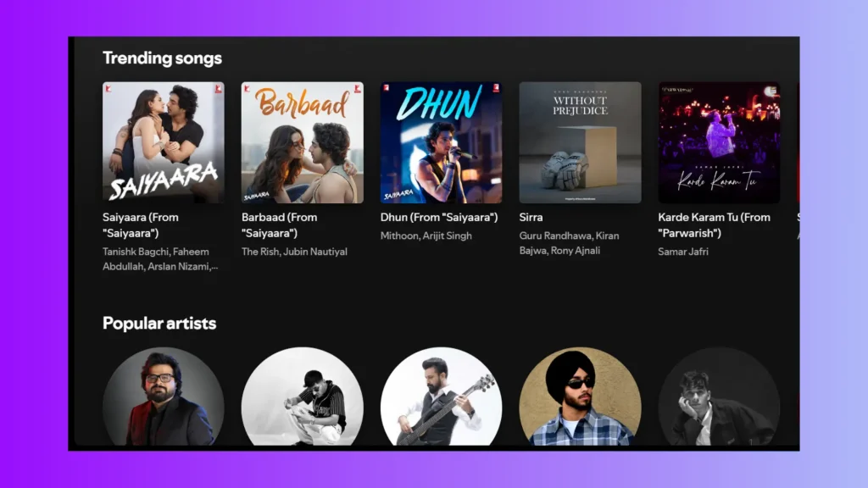Open the Saiyaara album cover artwork
The height and width of the screenshot is (488, 868).
pyautogui.click(x=164, y=141)
